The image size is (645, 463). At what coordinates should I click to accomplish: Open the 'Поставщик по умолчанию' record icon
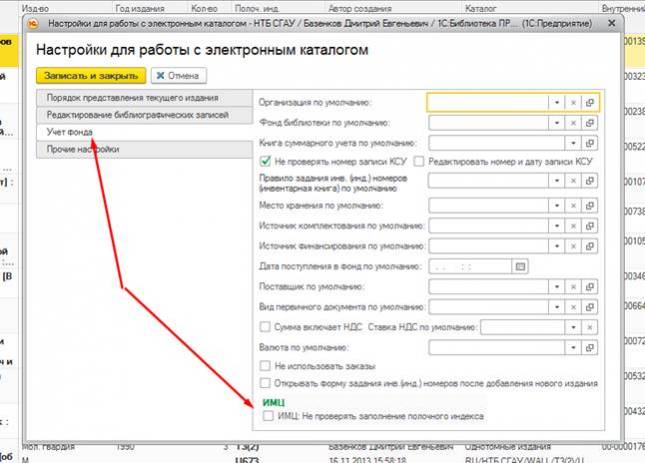pos(590,287)
